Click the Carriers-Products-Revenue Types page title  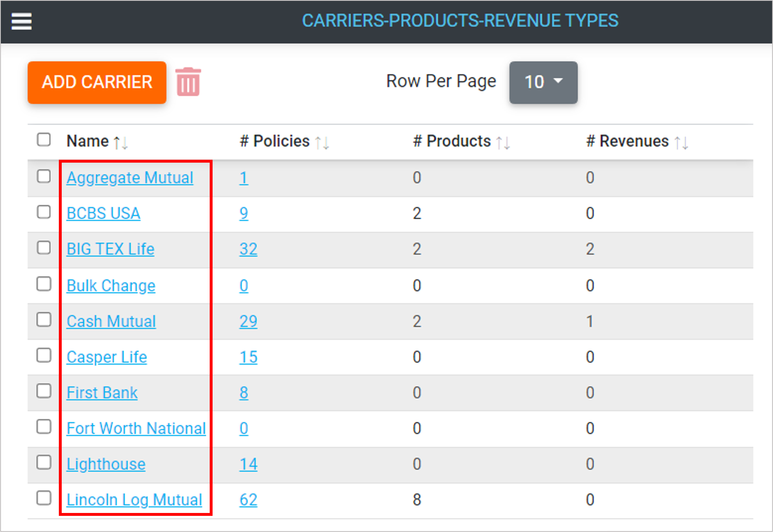(x=460, y=21)
